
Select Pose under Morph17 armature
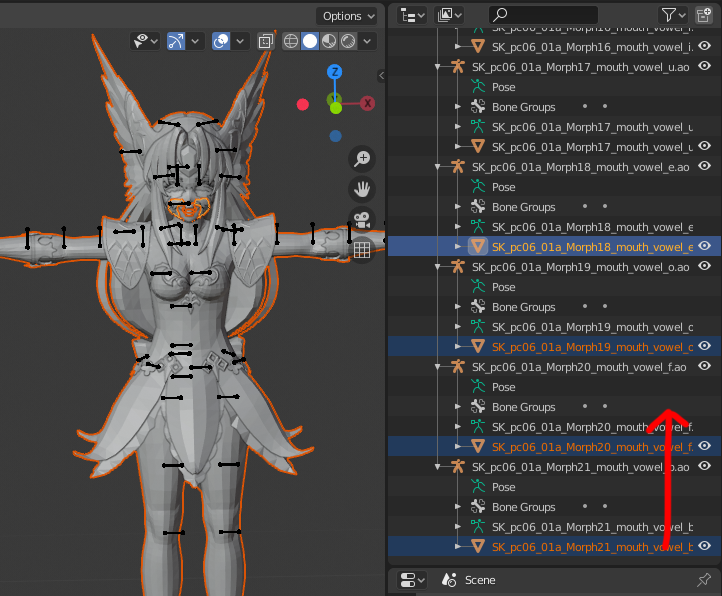click(503, 87)
